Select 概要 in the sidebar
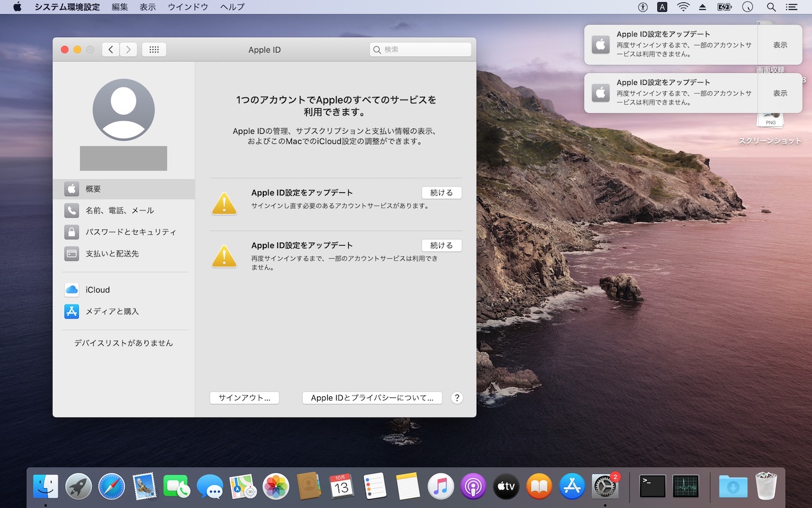Image resolution: width=812 pixels, height=508 pixels. pyautogui.click(x=124, y=189)
